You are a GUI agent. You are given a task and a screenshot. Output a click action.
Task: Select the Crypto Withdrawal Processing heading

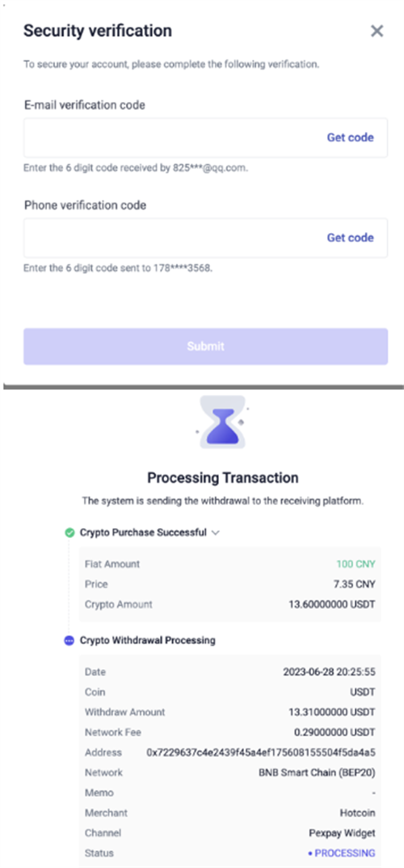(x=148, y=641)
